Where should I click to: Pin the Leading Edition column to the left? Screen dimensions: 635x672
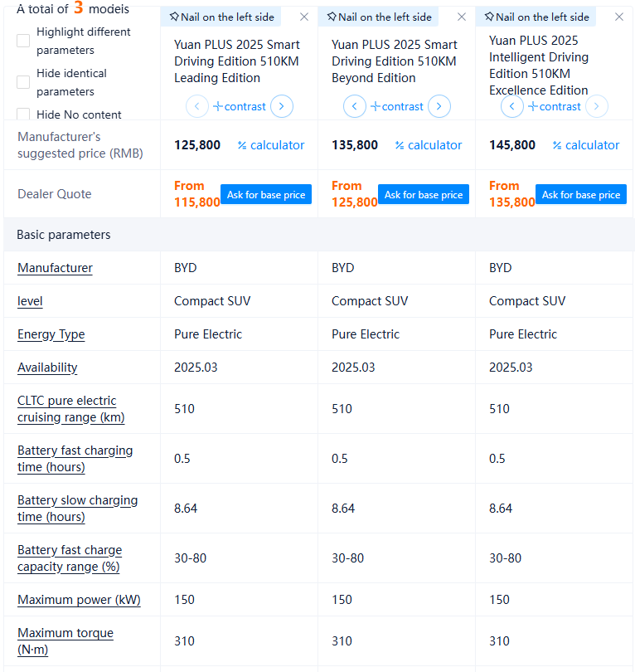coord(221,17)
